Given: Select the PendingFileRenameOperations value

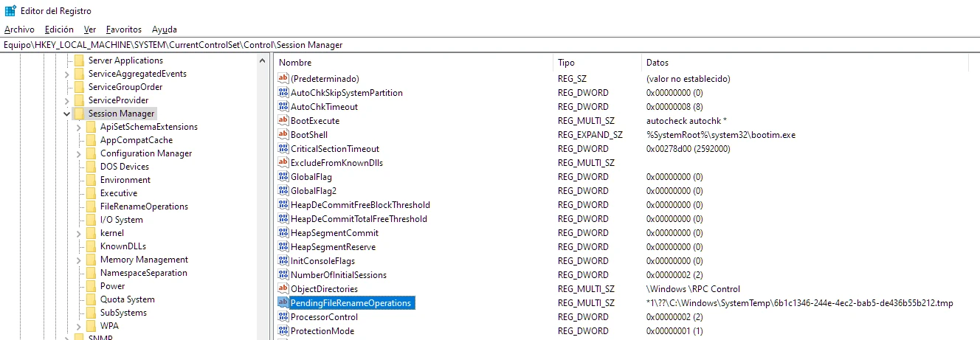Looking at the screenshot, I should point(351,303).
